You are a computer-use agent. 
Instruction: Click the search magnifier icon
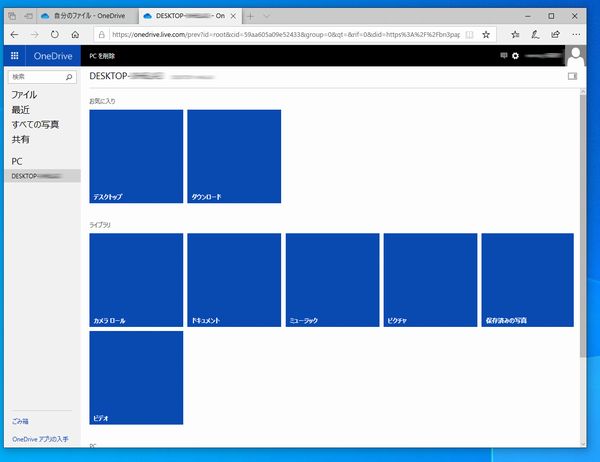pyautogui.click(x=69, y=77)
